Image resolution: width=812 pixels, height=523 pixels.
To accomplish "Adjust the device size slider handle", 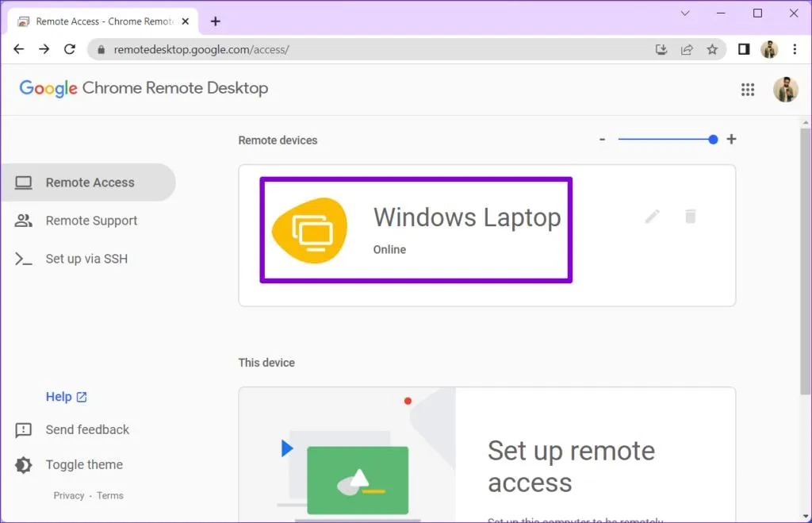I will point(713,139).
